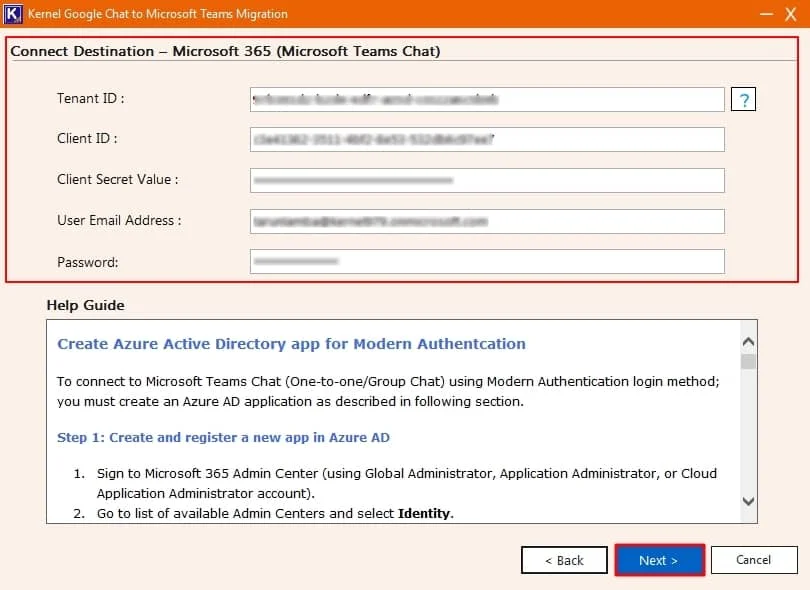Click into the Password field
Viewport: 810px width, 590px height.
(x=487, y=261)
